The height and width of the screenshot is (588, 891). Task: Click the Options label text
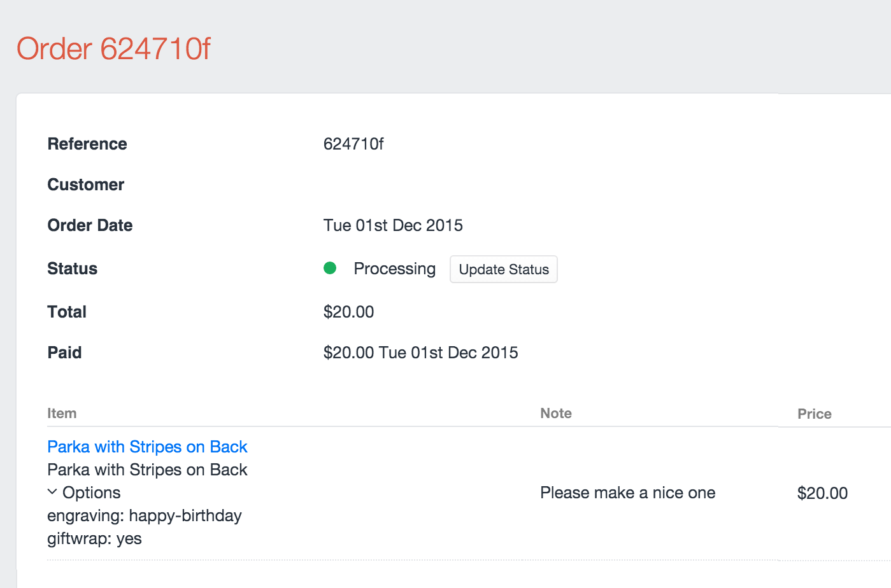[x=92, y=493]
